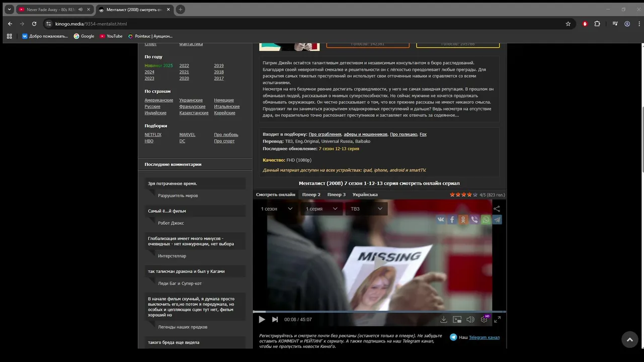
Task: Switch to 'Плеер 3' tab
Action: pyautogui.click(x=337, y=195)
